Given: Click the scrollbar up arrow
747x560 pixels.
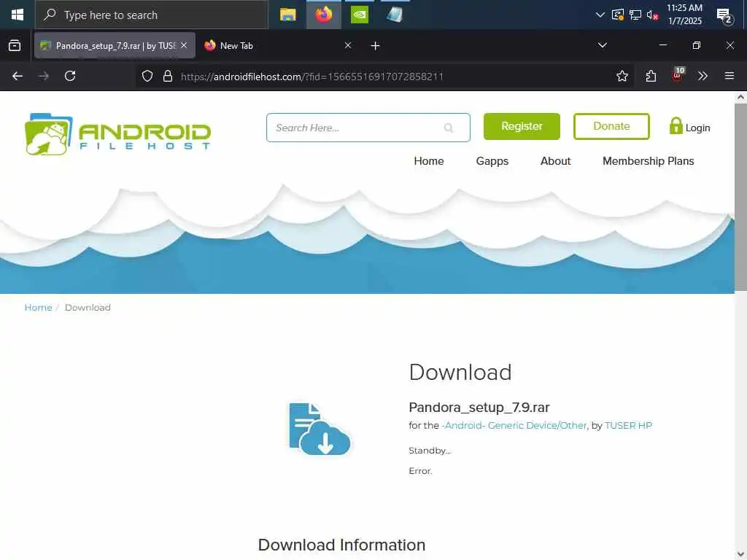Looking at the screenshot, I should (x=740, y=97).
